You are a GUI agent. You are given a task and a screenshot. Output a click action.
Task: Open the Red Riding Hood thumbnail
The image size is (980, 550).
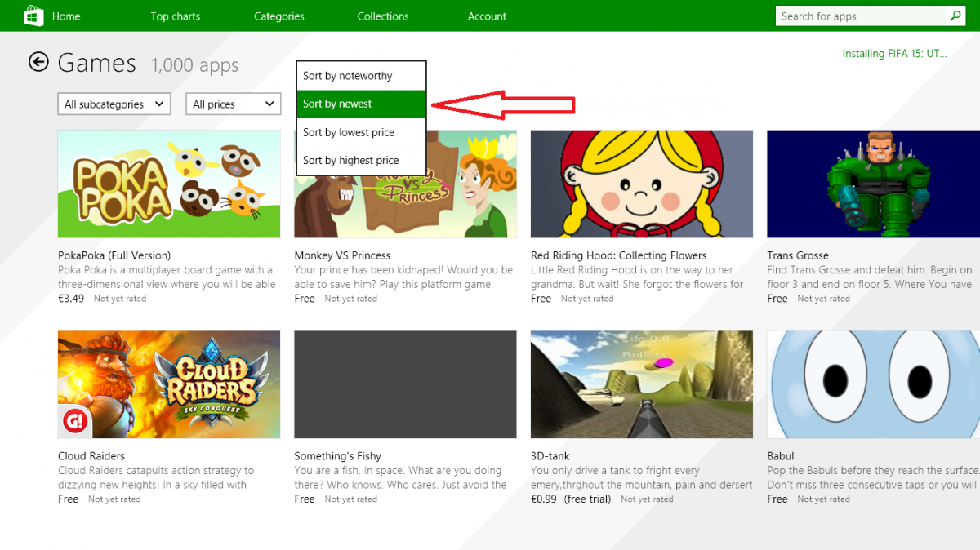coord(642,184)
